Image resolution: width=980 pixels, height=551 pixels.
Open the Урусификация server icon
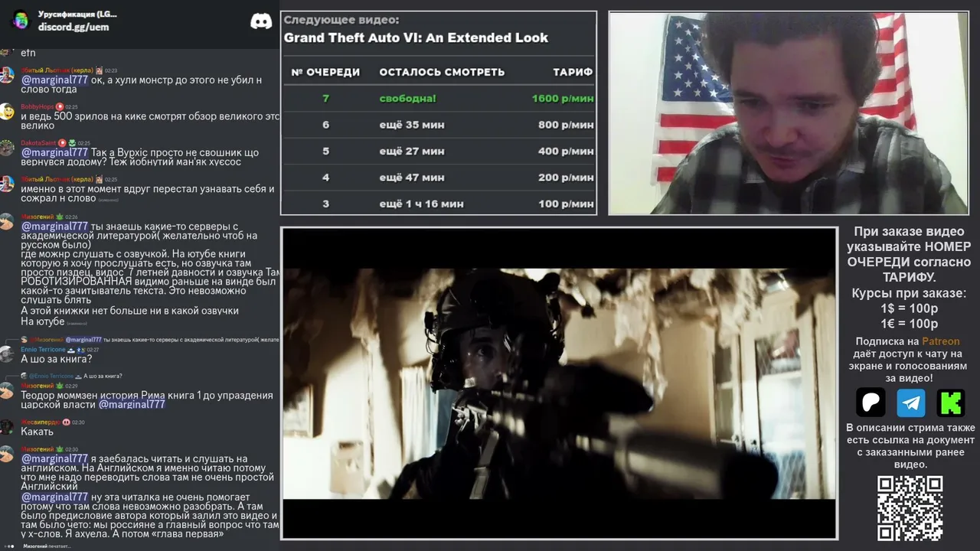pos(21,20)
